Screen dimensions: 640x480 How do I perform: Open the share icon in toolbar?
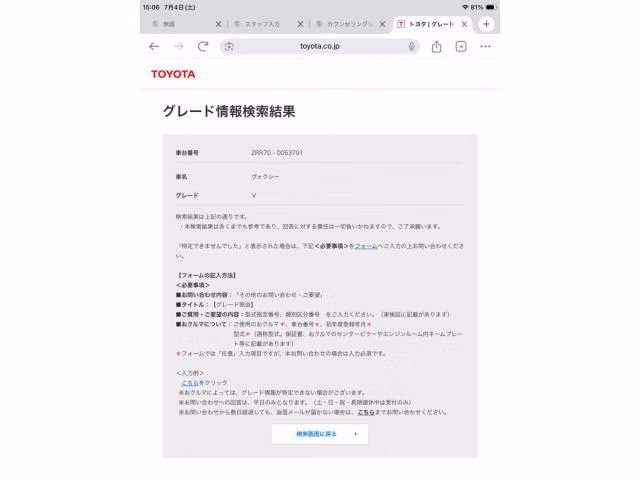(436, 47)
